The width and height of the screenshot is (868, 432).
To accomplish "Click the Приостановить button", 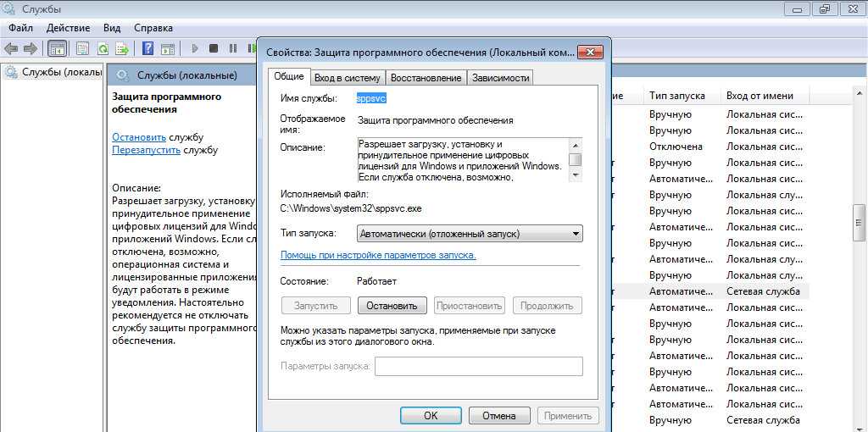I will 470,305.
